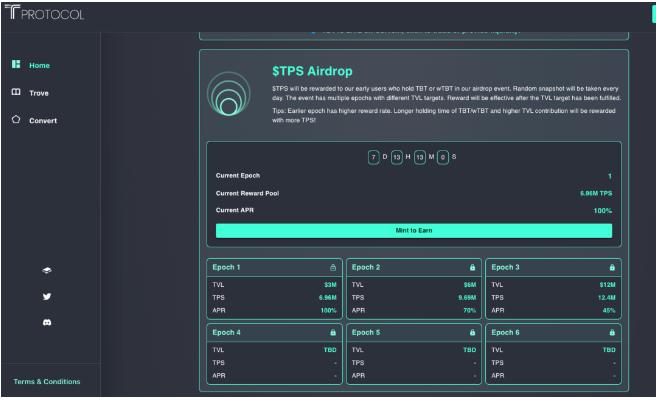Click the Home dashboard icon in sidebar
Viewport: 656px width, 401px height.
click(16, 65)
